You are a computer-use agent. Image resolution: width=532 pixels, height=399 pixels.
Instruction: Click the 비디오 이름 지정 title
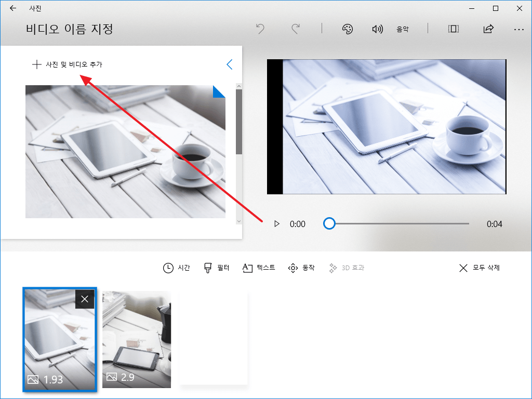(69, 29)
